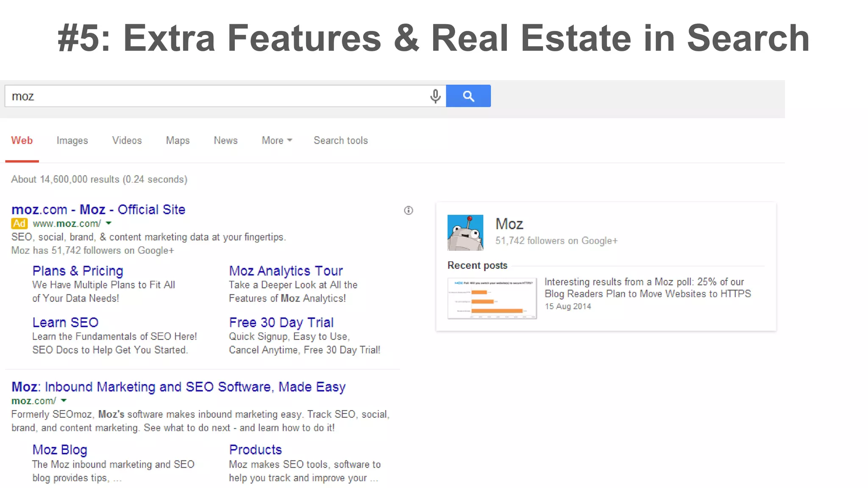The image size is (868, 488).
Task: Expand the More dropdown menu
Action: pos(277,141)
